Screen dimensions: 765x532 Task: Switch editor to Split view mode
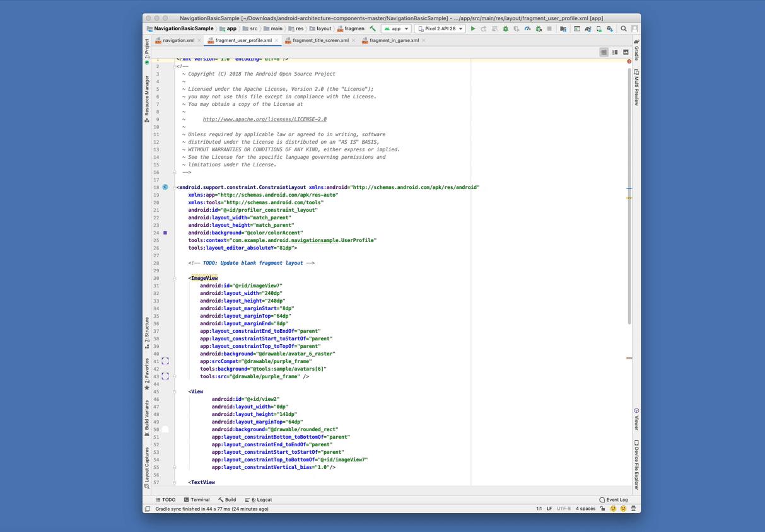click(x=614, y=52)
